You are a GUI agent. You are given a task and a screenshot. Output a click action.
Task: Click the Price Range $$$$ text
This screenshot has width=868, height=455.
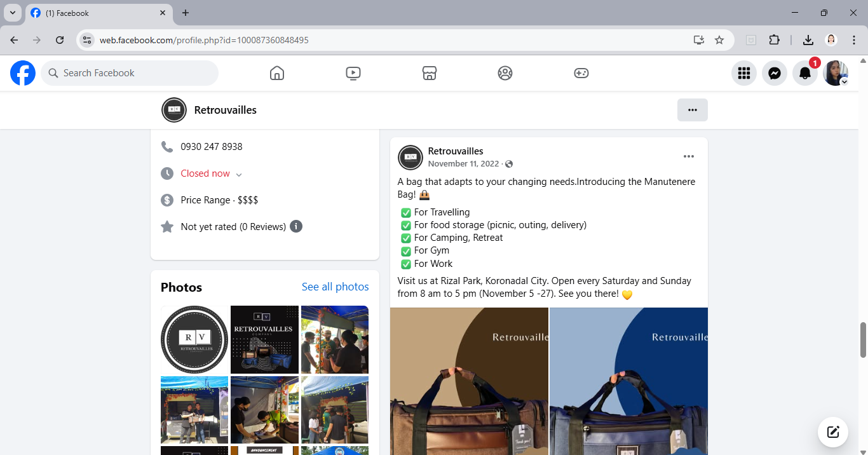point(219,200)
